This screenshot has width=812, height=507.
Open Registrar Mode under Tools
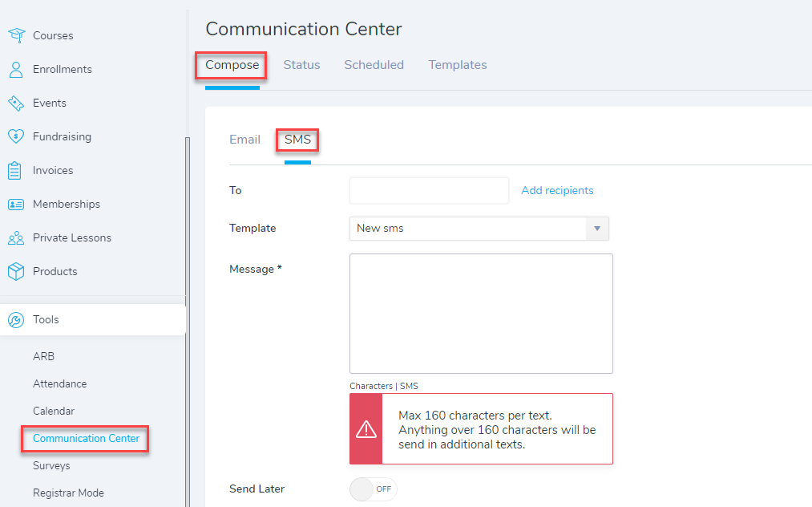(x=68, y=493)
